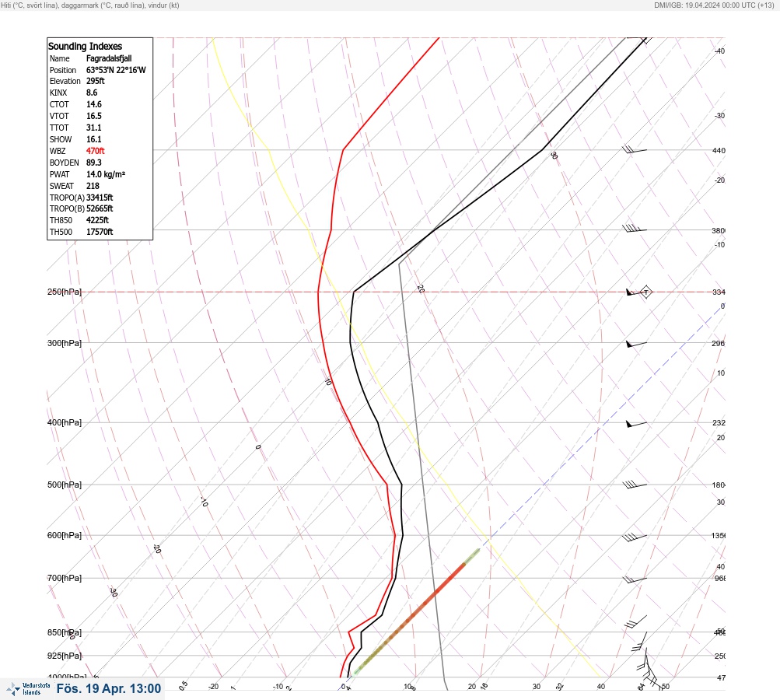This screenshot has height=700, width=780.
Task: Click the Veðurstofa Íslands logo
Action: (x=28, y=688)
